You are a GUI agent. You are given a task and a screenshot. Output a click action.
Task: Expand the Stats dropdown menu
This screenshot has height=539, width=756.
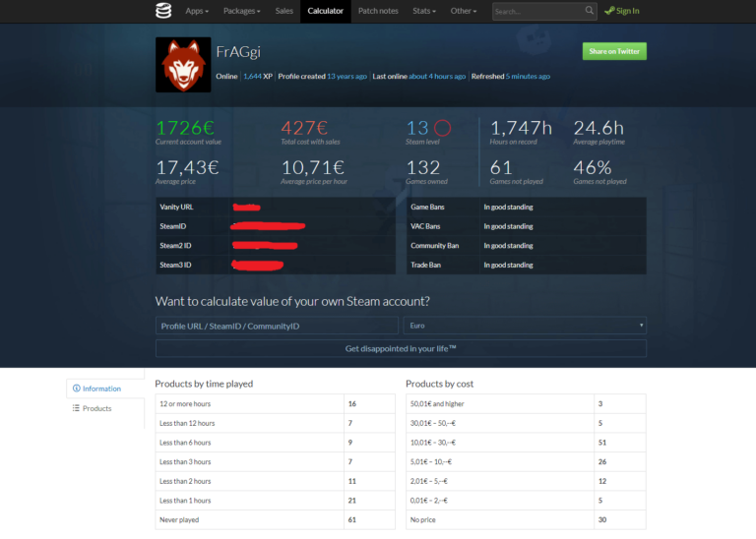coord(424,11)
